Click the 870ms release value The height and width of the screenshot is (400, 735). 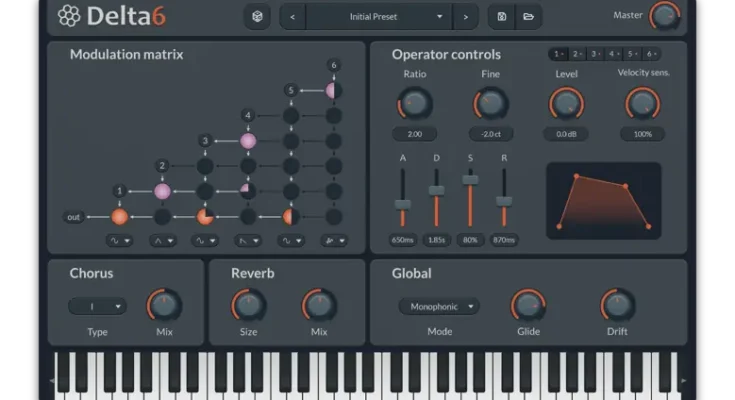[x=504, y=240]
